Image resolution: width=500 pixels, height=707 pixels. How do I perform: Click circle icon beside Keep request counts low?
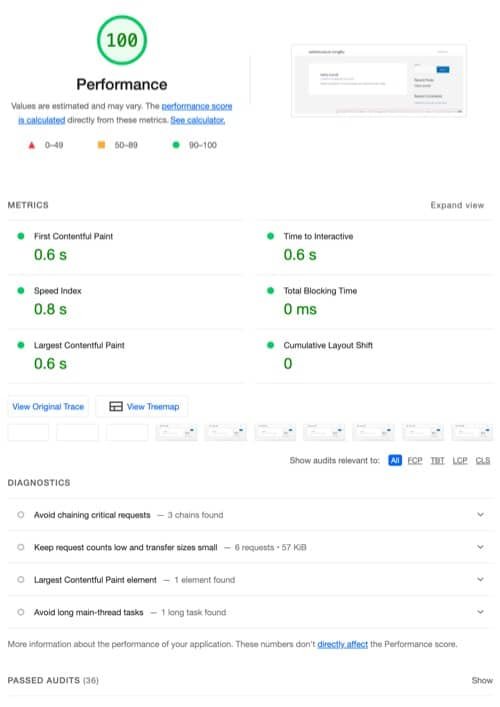coord(21,547)
